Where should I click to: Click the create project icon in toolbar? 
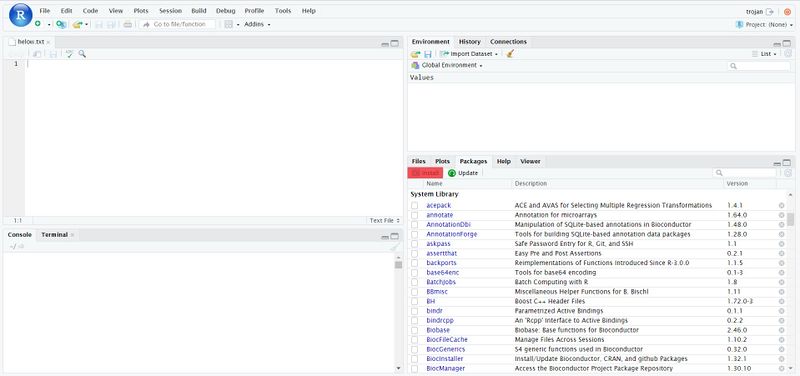click(61, 24)
